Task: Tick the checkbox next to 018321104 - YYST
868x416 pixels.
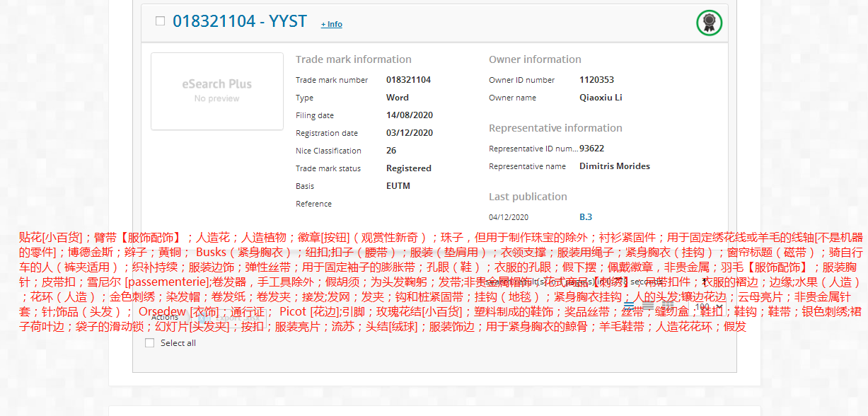Action: 160,21
